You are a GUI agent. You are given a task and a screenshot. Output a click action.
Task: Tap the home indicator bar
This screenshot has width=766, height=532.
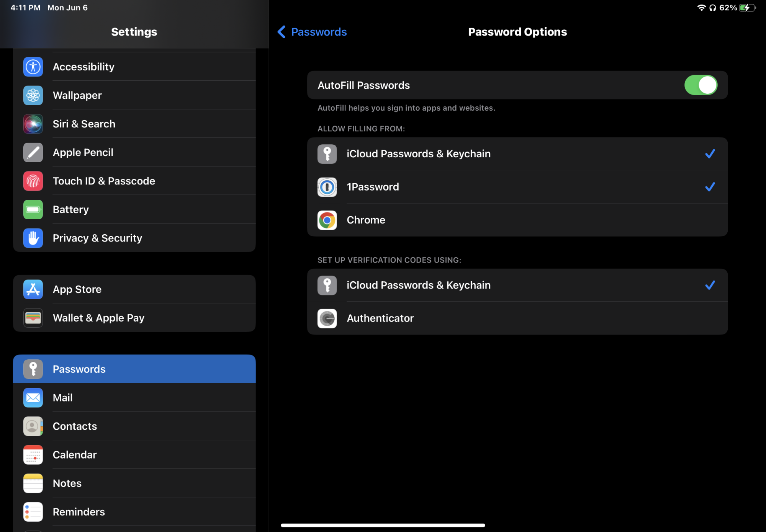click(x=383, y=525)
